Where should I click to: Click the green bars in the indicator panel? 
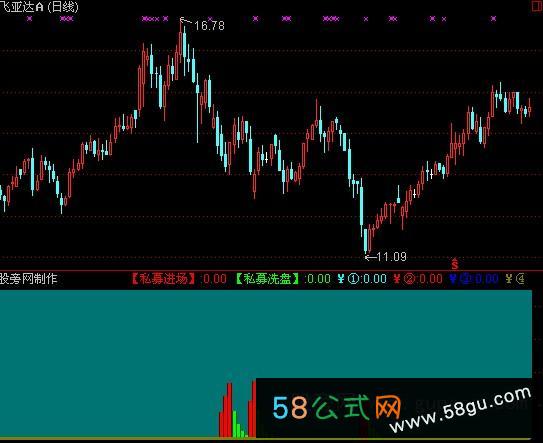pyautogui.click(x=239, y=425)
